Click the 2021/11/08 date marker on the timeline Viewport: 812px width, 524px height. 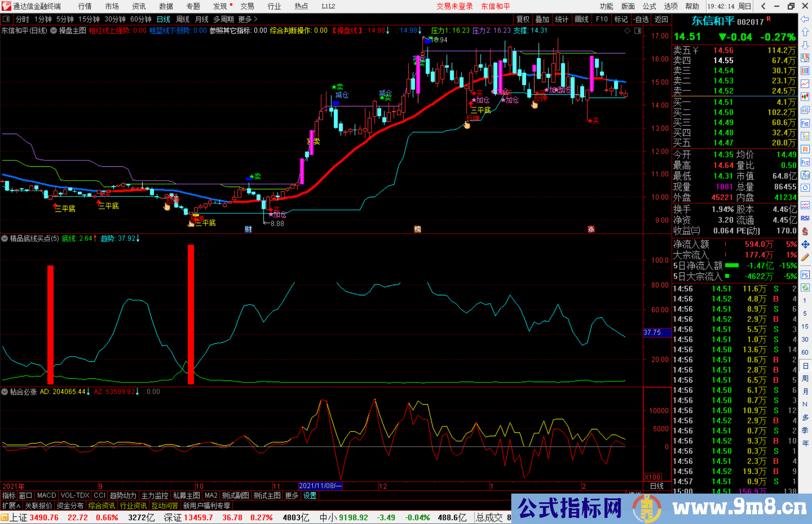[x=320, y=486]
